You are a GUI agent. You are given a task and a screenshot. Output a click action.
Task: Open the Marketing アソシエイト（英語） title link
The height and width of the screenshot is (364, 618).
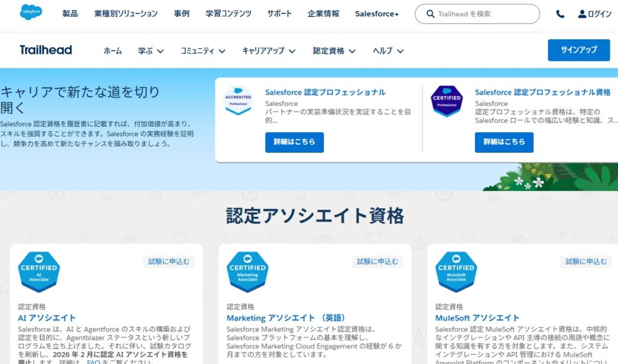coord(287,318)
